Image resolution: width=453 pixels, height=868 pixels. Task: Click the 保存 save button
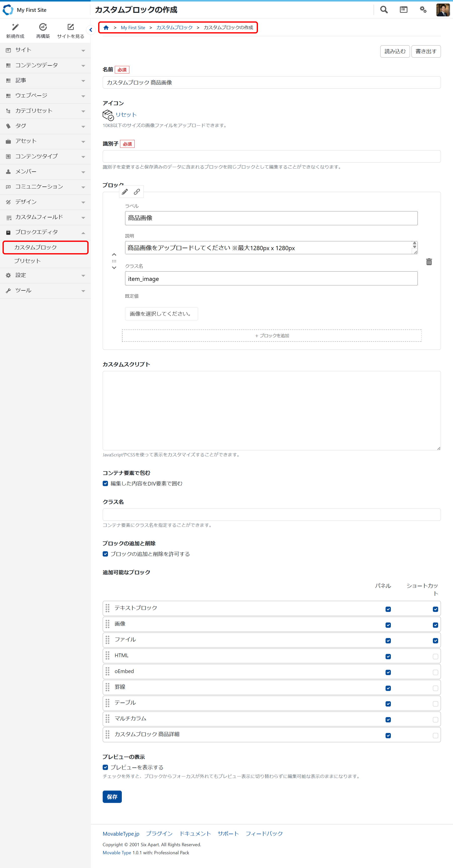click(112, 797)
